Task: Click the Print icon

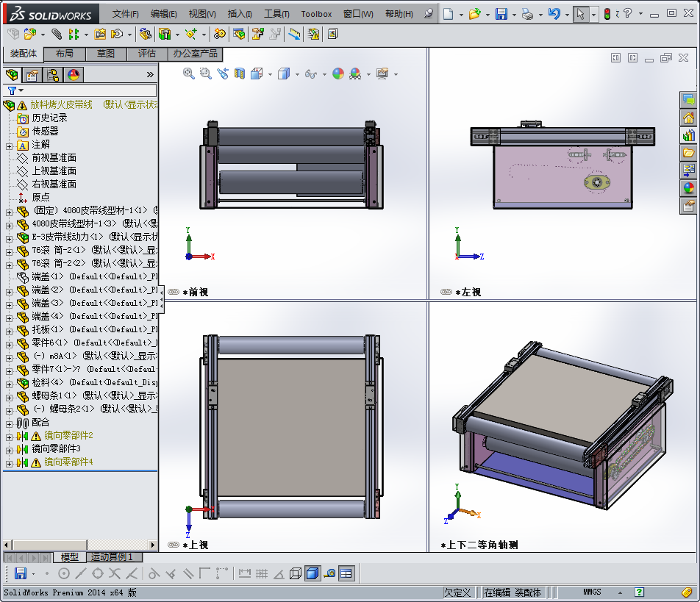Action: point(527,14)
